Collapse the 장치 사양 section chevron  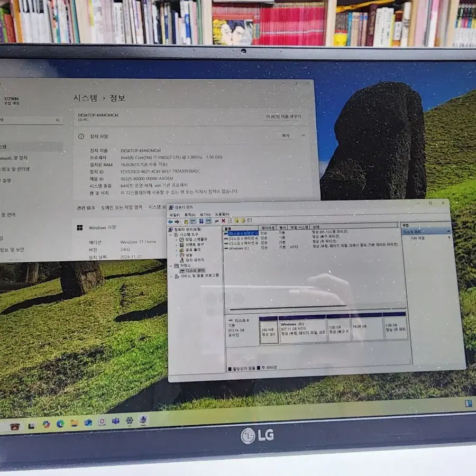303,135
